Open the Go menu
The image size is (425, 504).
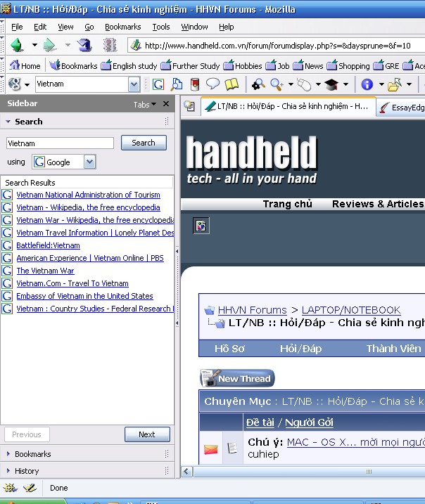point(89,27)
